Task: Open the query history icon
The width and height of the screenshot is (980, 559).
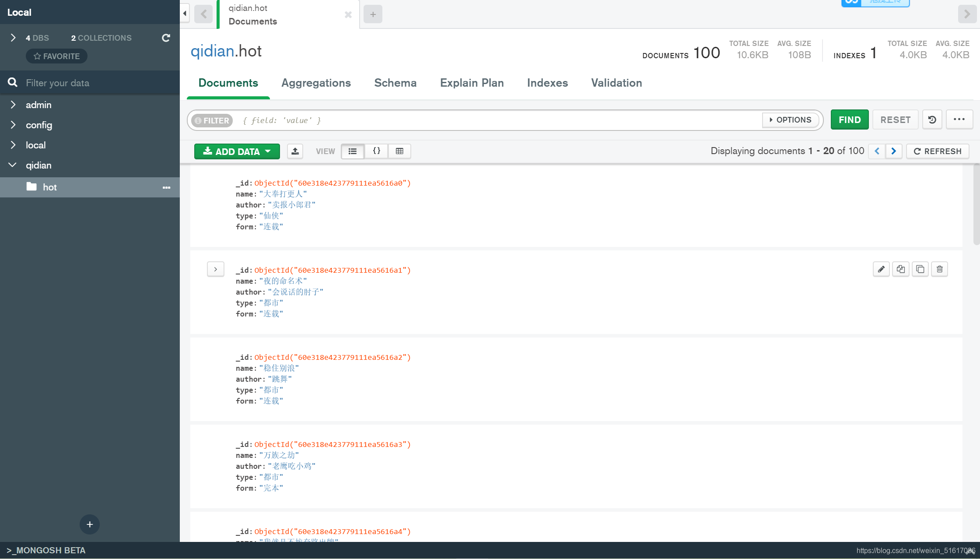Action: (x=932, y=120)
